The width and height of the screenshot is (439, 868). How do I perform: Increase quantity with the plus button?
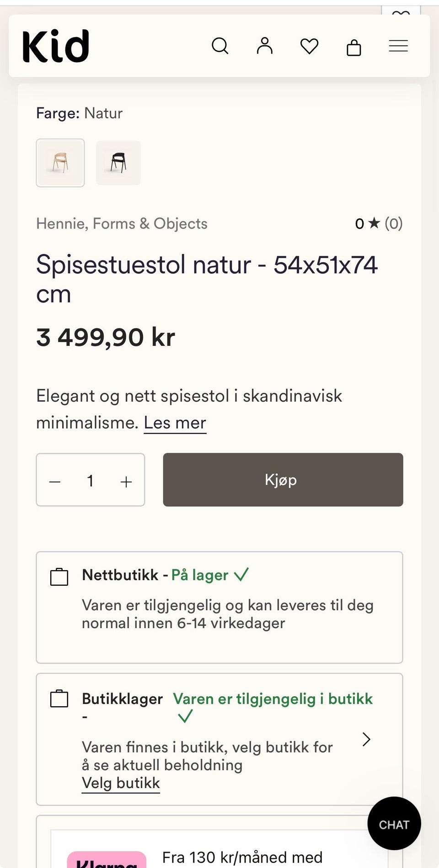tap(126, 482)
